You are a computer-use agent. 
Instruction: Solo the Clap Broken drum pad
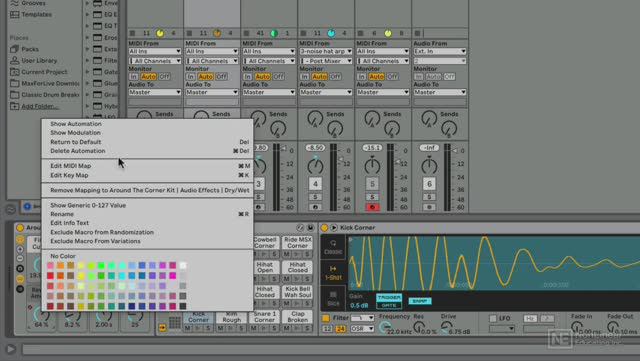[307, 328]
